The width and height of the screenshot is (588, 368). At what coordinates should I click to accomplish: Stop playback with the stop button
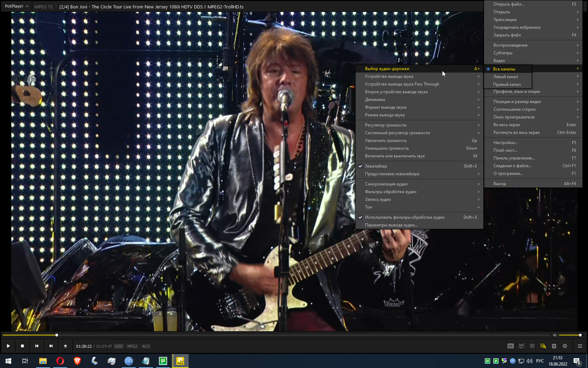click(22, 346)
